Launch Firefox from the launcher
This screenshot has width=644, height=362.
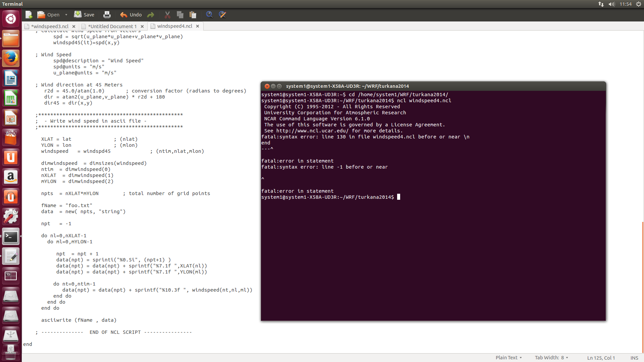(x=11, y=59)
